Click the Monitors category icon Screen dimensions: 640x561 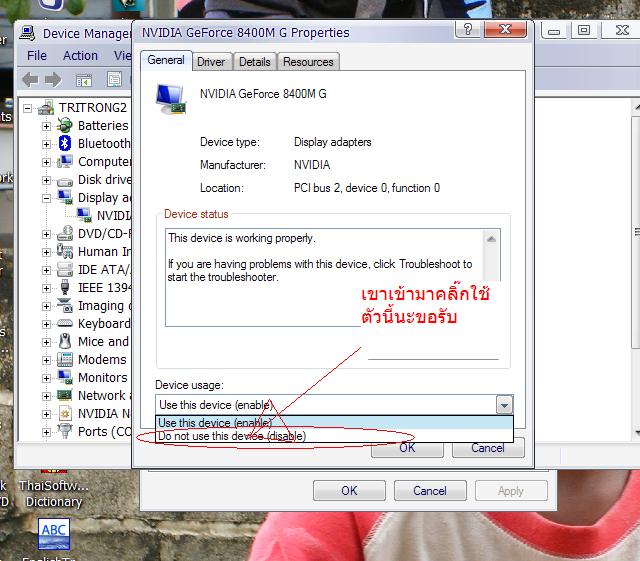pos(65,377)
